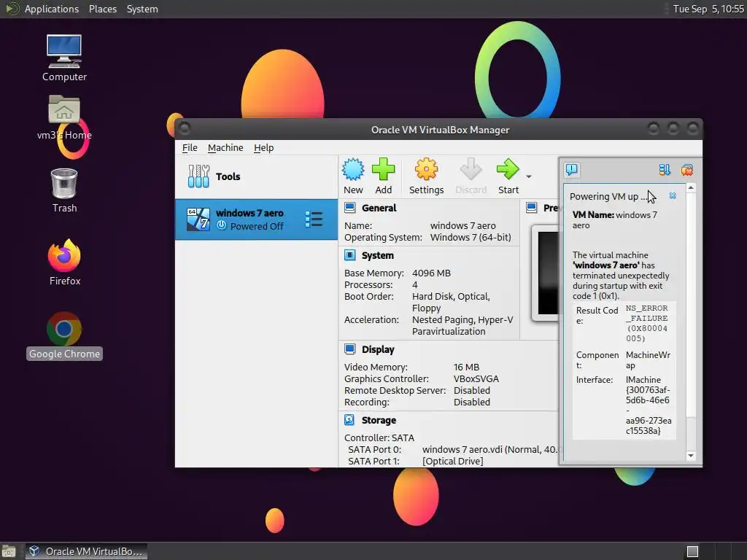This screenshot has width=747, height=560.
Task: Click the VBoxSVGA graphics controller value
Action: [x=476, y=378]
